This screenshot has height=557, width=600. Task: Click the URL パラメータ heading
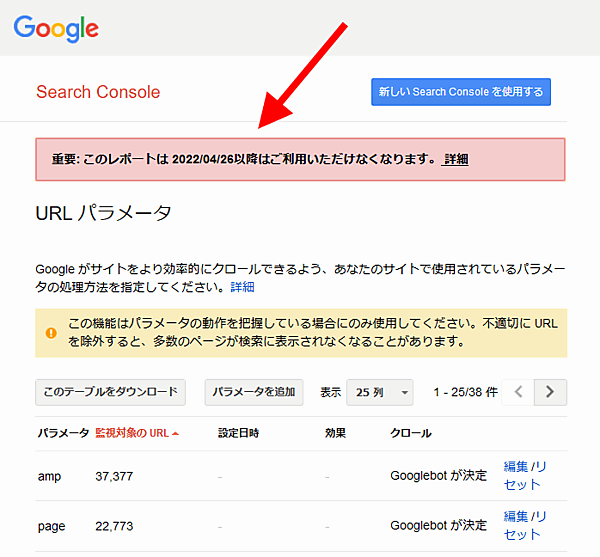click(x=103, y=213)
